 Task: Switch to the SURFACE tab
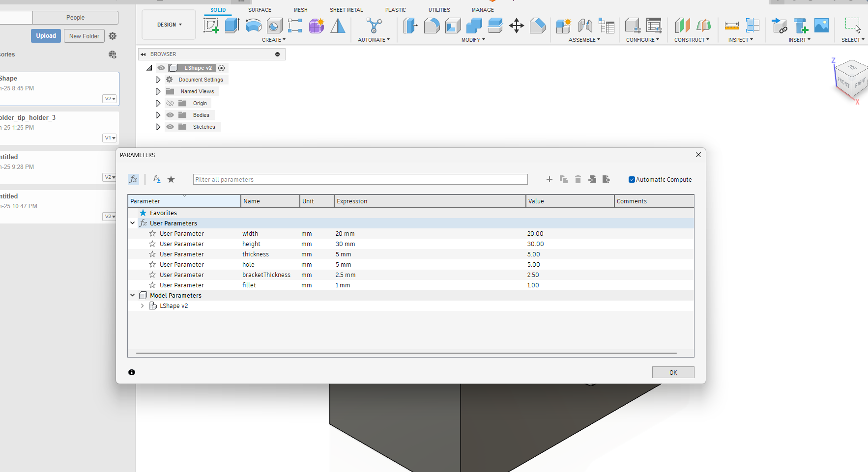coord(260,10)
